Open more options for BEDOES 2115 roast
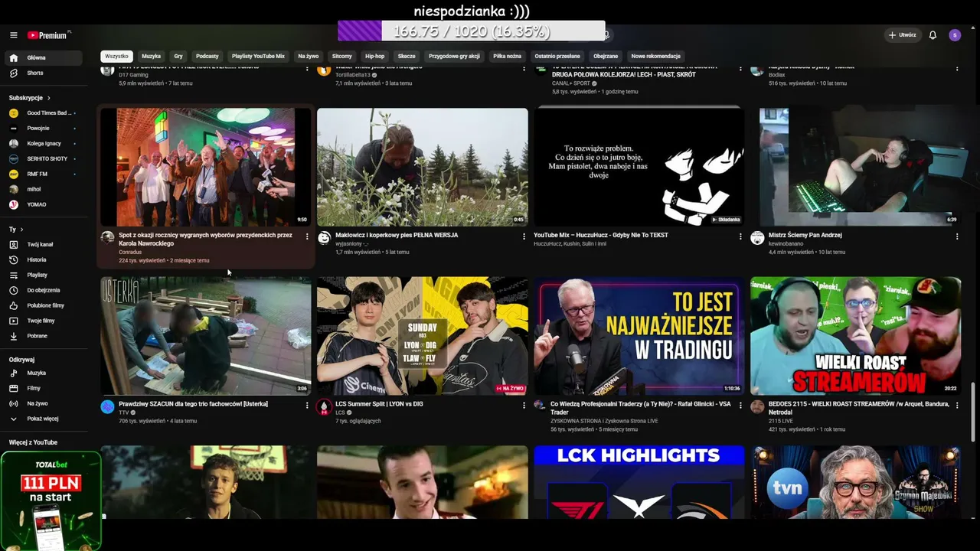The height and width of the screenshot is (551, 980). pyautogui.click(x=957, y=406)
